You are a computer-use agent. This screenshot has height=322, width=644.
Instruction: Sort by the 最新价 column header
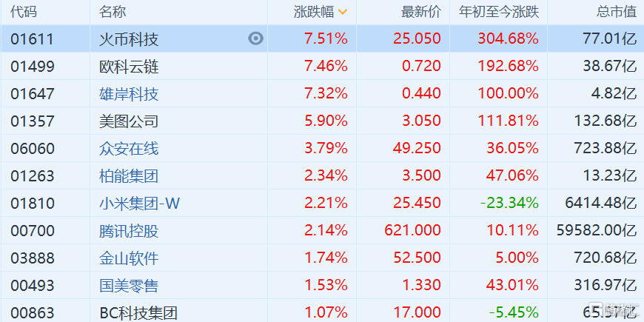pos(420,13)
